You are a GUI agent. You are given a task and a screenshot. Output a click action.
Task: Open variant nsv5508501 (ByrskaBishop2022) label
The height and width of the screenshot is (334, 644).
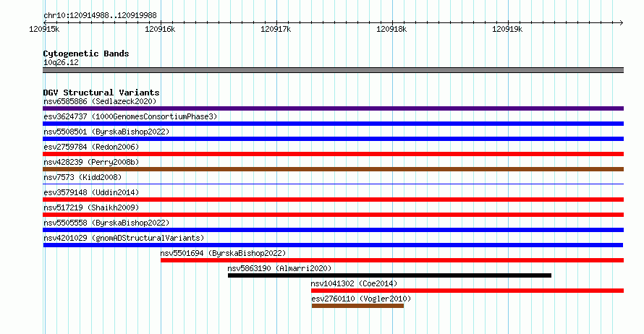(106, 132)
